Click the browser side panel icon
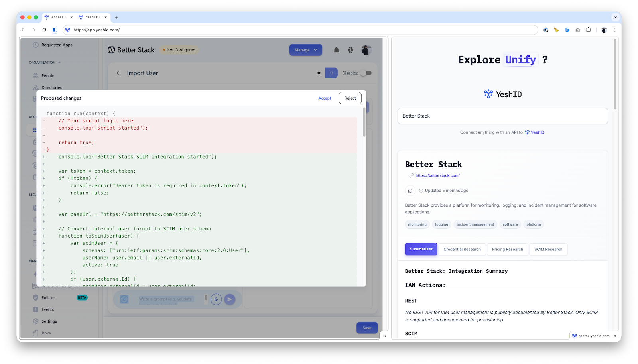Screen dimensions: 638x364 55,30
